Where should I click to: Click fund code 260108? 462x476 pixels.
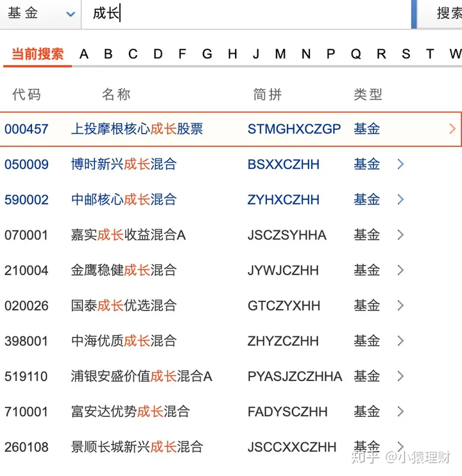tap(26, 447)
